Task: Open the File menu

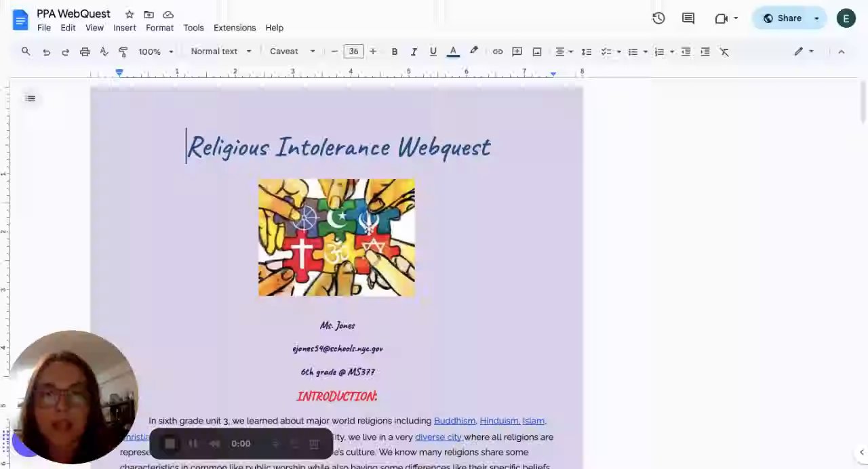Action: [44, 28]
